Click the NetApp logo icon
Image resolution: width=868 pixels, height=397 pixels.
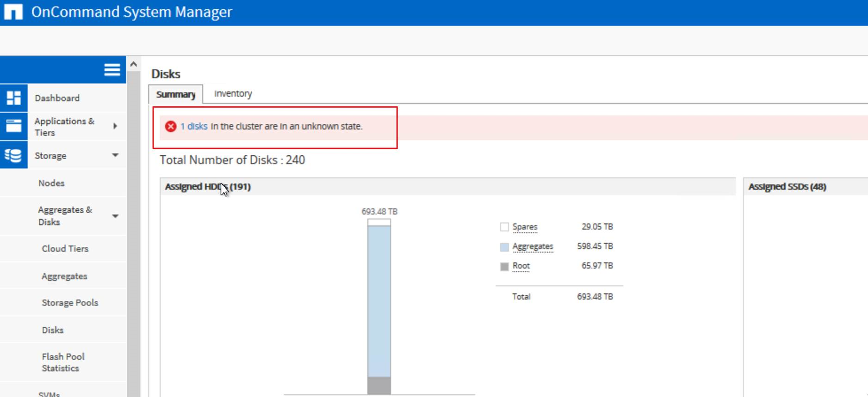coord(13,12)
